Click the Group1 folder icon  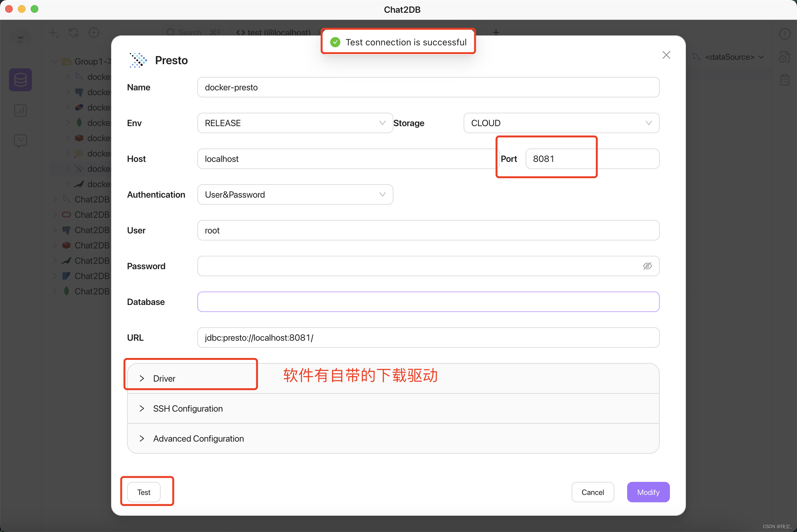pos(66,61)
